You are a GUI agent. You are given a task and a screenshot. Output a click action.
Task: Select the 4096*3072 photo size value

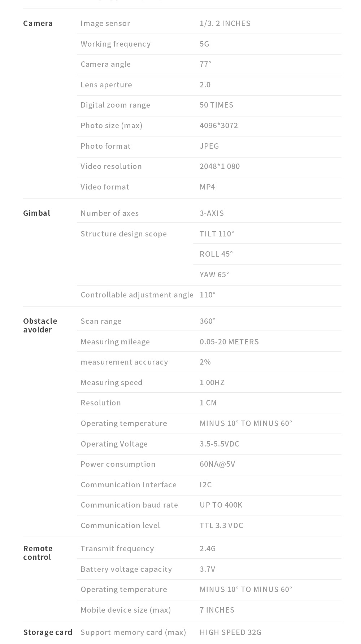click(219, 126)
